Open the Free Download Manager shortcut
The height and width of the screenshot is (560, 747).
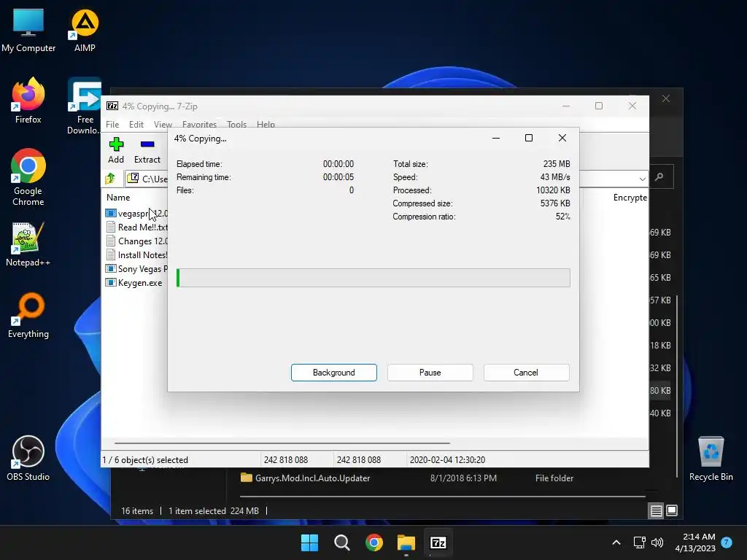point(85,106)
